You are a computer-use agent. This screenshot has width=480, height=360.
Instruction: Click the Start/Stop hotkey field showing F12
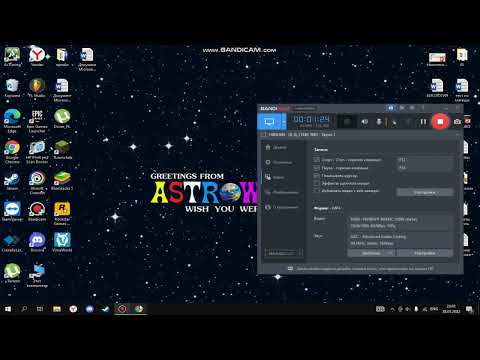coord(425,160)
